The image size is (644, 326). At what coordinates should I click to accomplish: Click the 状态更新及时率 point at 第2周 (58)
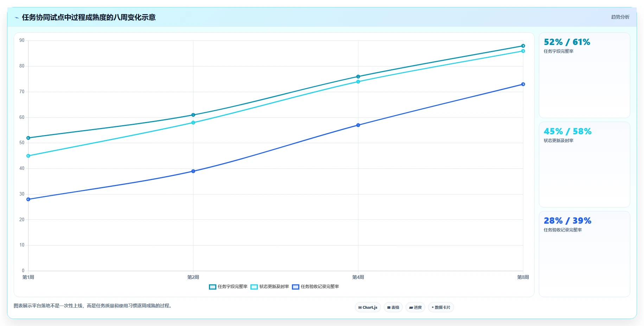[x=193, y=123]
